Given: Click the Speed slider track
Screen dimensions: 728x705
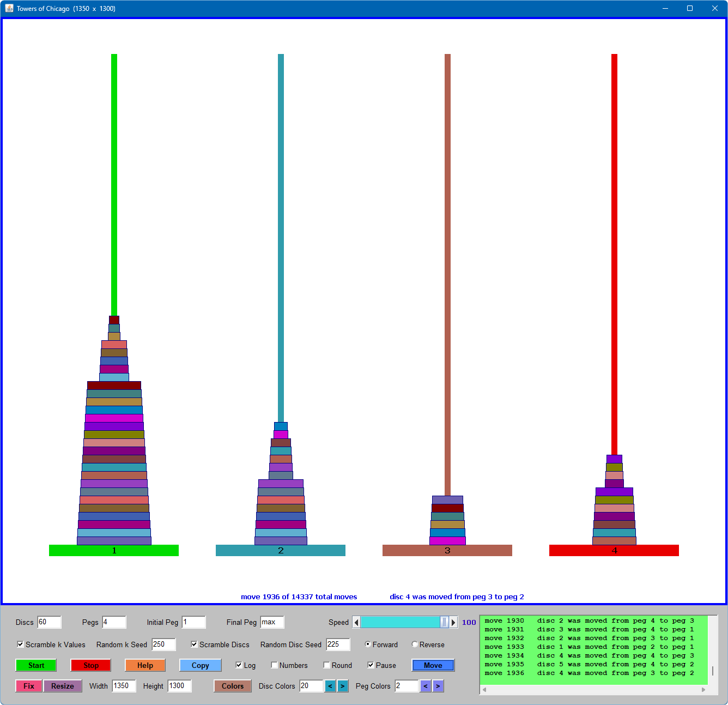Looking at the screenshot, I should 401,622.
